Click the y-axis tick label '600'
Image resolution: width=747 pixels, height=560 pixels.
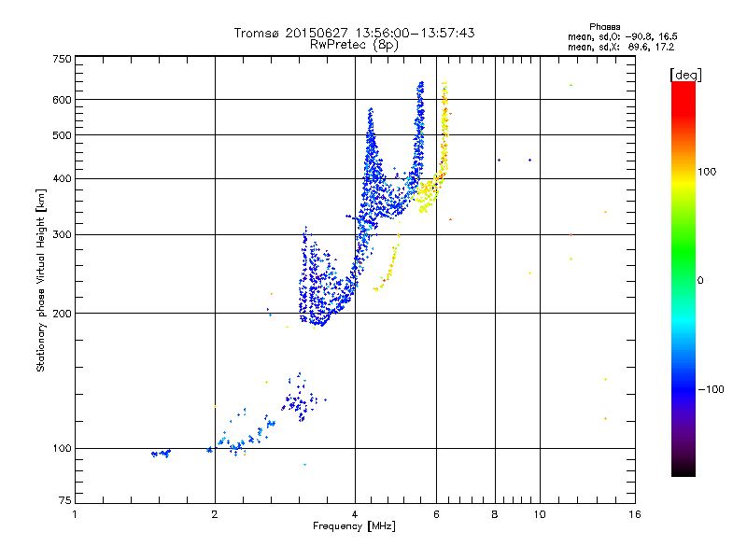click(x=62, y=100)
